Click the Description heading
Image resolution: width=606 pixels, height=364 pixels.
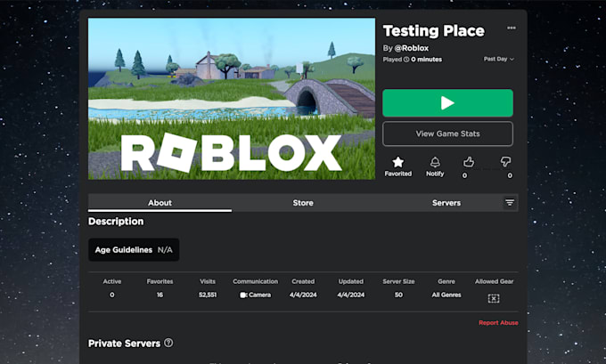116,222
